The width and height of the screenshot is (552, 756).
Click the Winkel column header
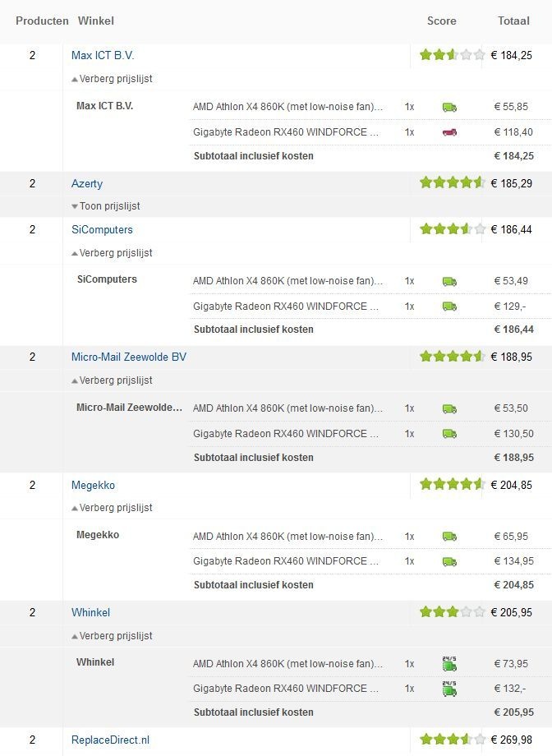96,21
